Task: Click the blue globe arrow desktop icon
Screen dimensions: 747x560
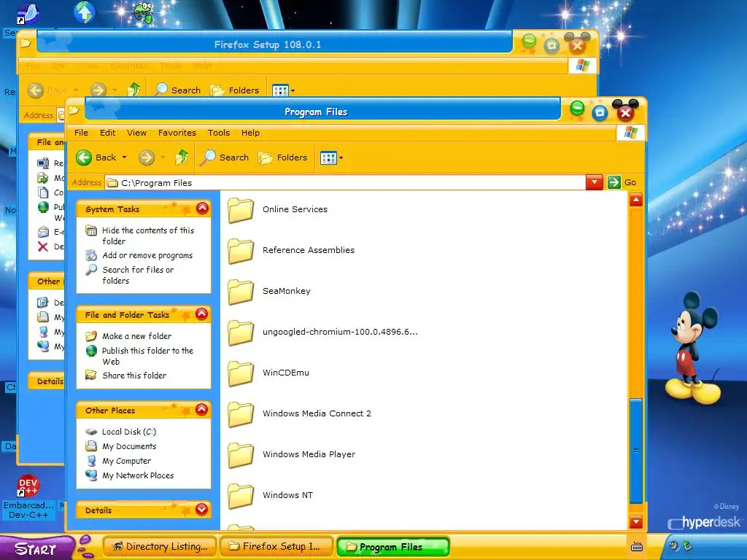Action: 85,12
